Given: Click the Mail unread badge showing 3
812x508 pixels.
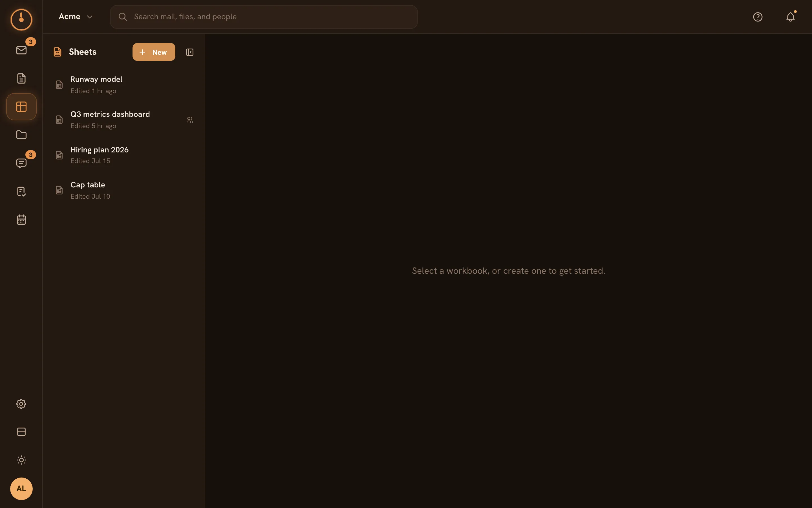Looking at the screenshot, I should (x=30, y=42).
